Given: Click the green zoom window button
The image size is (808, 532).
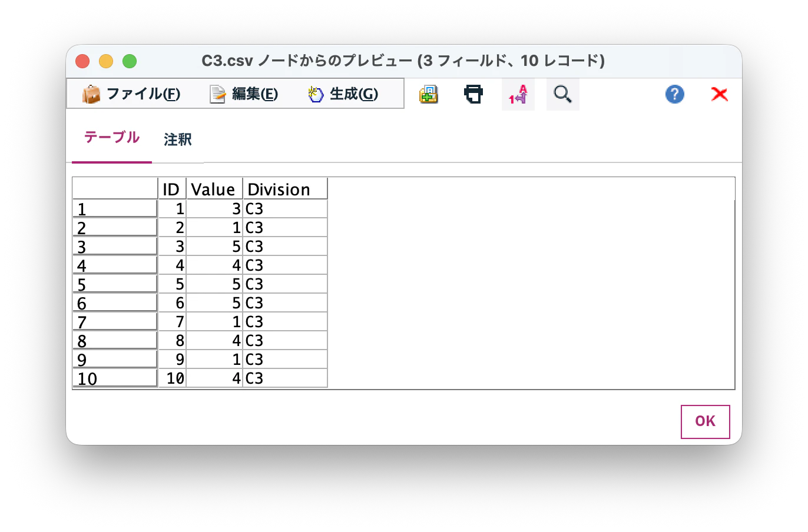Looking at the screenshot, I should (130, 61).
